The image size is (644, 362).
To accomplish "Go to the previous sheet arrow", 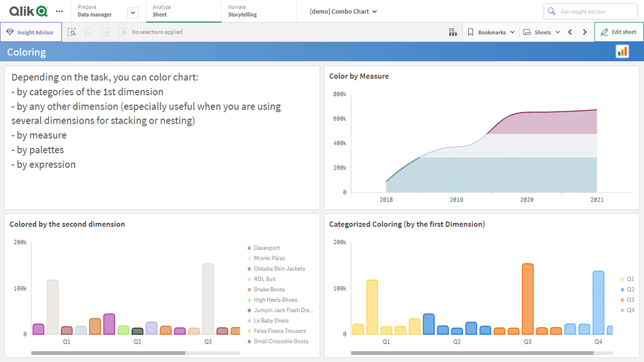I will click(570, 32).
